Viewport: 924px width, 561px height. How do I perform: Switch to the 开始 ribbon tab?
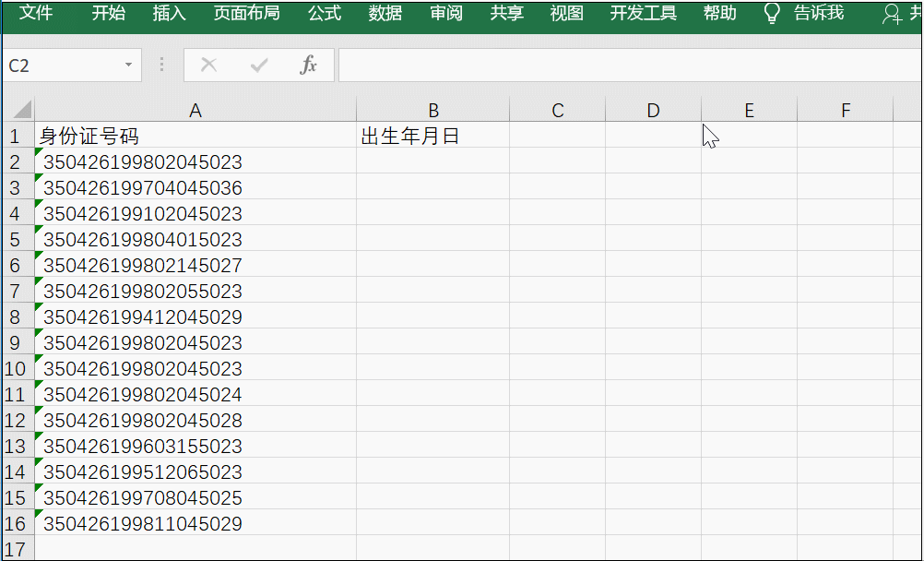click(108, 14)
